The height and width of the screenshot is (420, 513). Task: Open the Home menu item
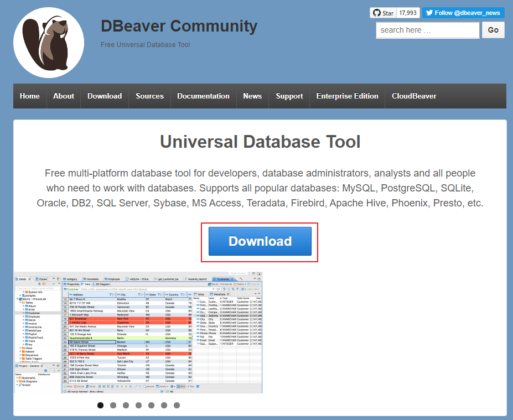30,96
